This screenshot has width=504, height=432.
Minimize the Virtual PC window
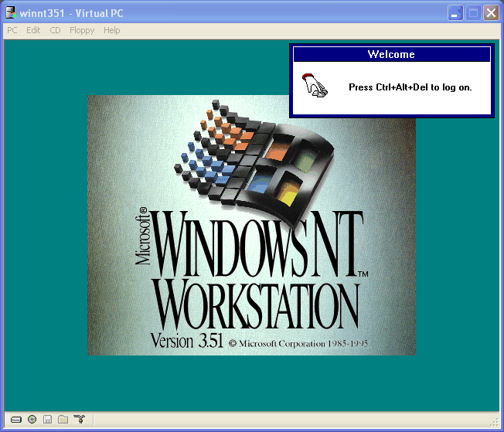point(455,13)
